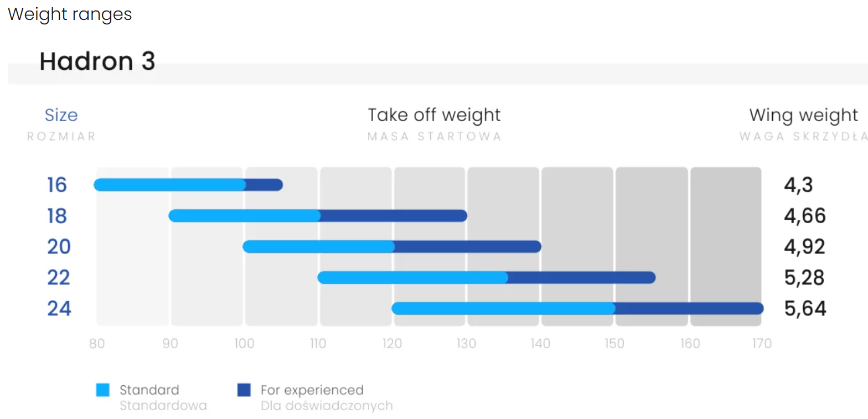Select size 16 row label
The height and width of the screenshot is (419, 868).
point(57,185)
